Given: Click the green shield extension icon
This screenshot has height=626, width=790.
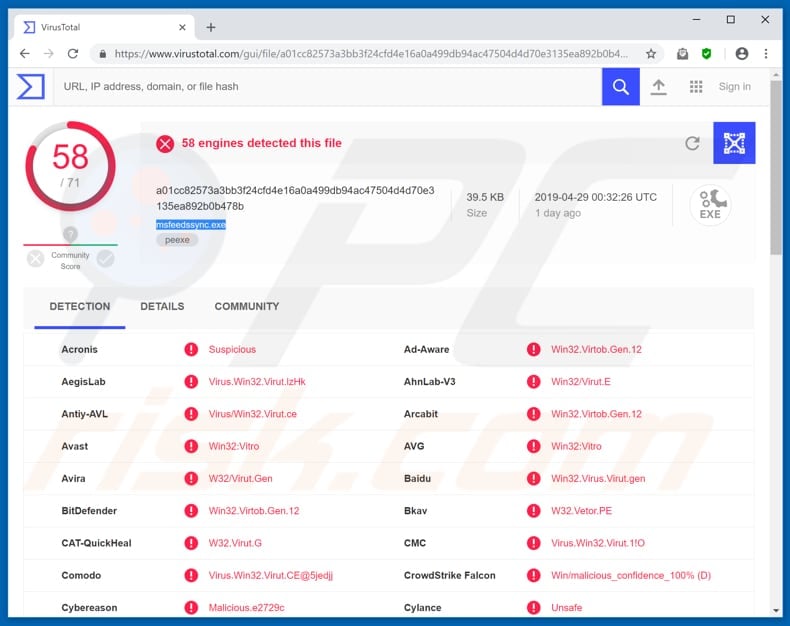Looking at the screenshot, I should [x=706, y=53].
